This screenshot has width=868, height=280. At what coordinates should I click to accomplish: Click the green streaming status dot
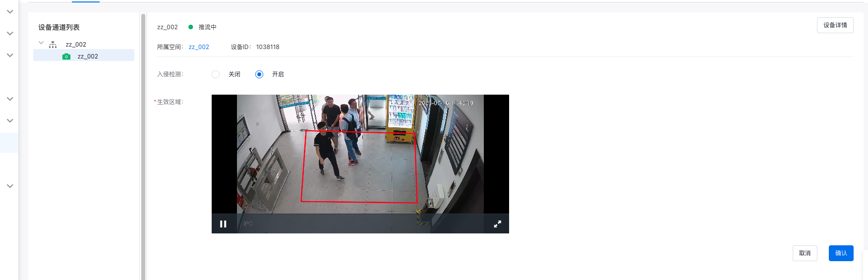tap(190, 27)
